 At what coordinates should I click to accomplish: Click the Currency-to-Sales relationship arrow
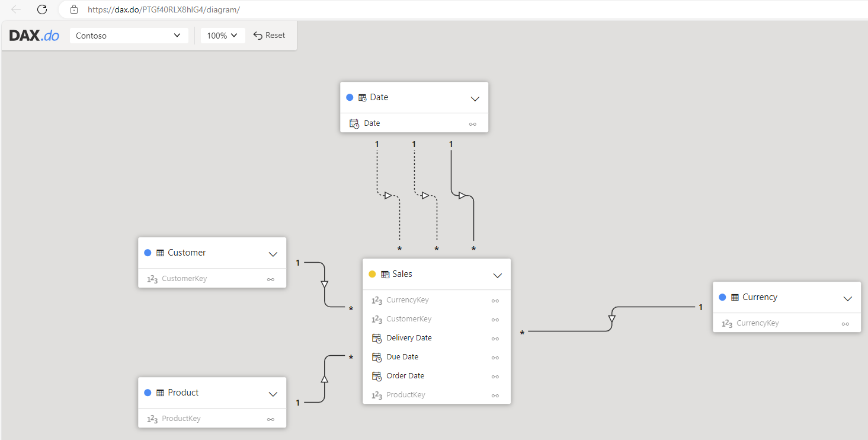tap(611, 319)
